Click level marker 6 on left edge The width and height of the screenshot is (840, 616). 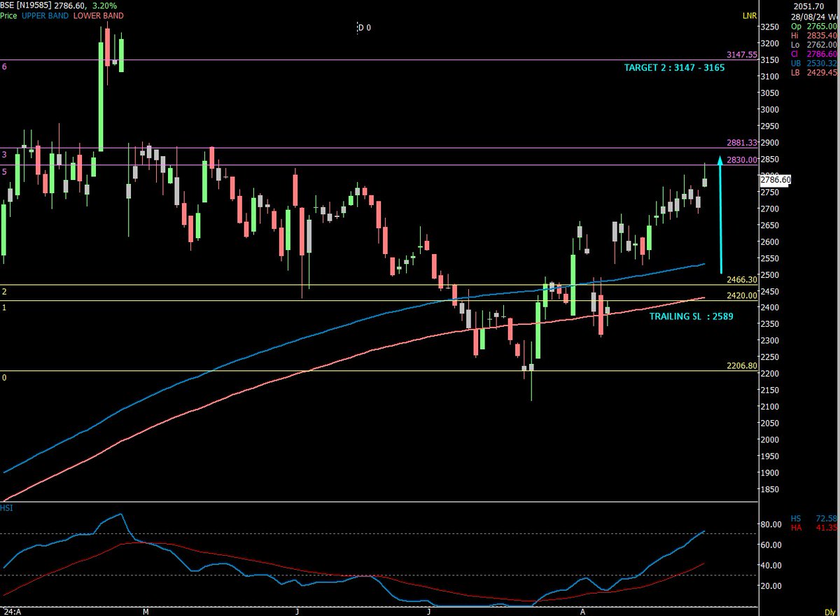4,66
